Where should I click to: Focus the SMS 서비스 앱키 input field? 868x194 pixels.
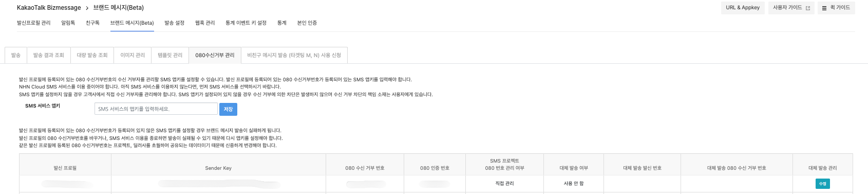click(x=156, y=109)
